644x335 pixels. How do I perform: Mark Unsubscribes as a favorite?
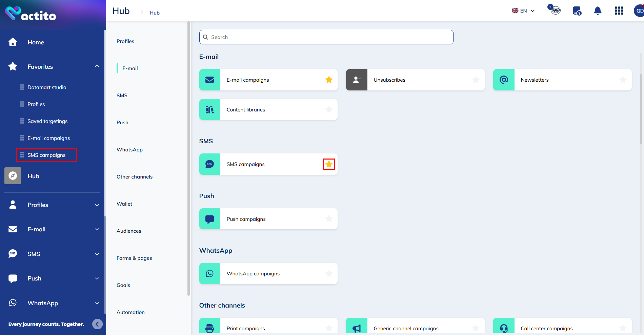tap(476, 80)
